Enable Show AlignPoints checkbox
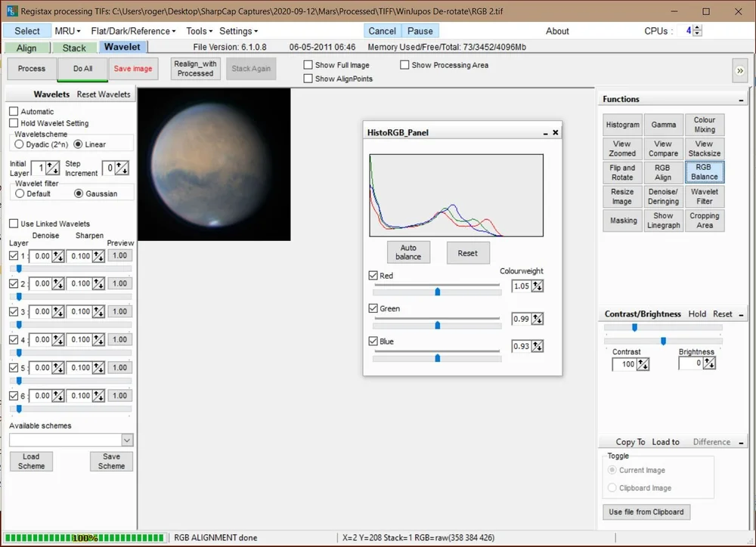The image size is (756, 547). [308, 79]
